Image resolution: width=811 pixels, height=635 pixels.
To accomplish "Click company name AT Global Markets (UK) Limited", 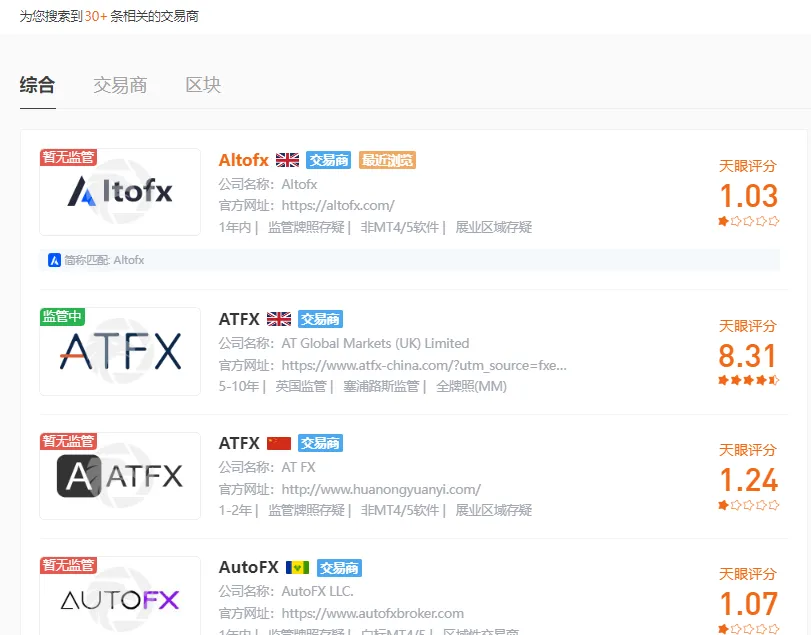I will [375, 343].
